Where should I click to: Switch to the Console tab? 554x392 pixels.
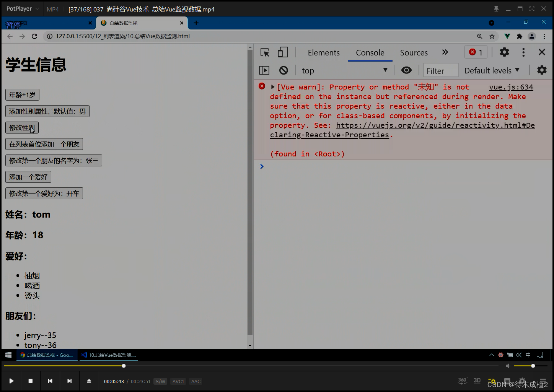(x=370, y=53)
